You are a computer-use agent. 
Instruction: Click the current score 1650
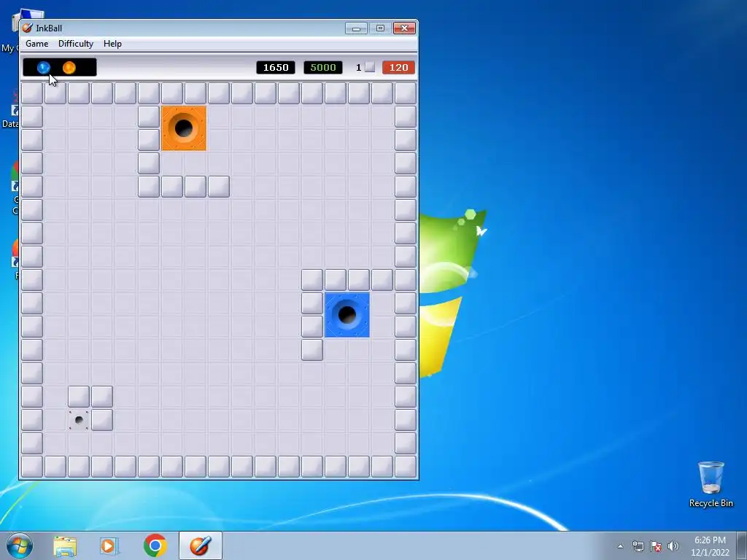(276, 68)
